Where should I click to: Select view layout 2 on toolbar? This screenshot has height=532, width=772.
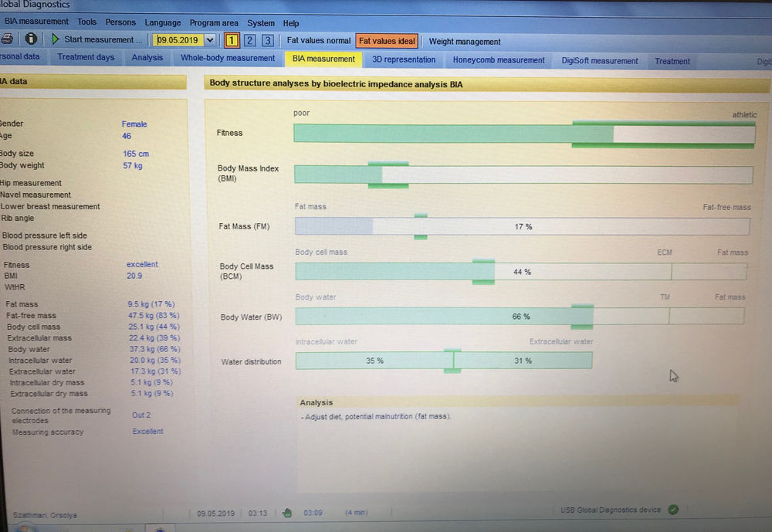click(249, 39)
